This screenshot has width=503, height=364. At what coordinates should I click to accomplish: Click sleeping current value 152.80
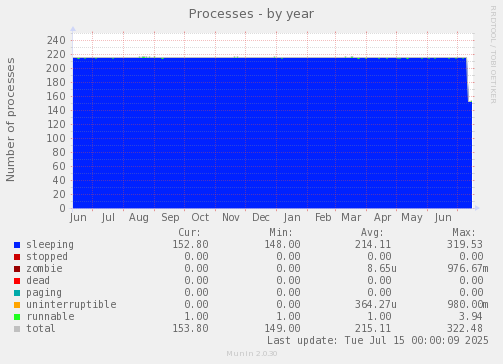[x=190, y=245]
